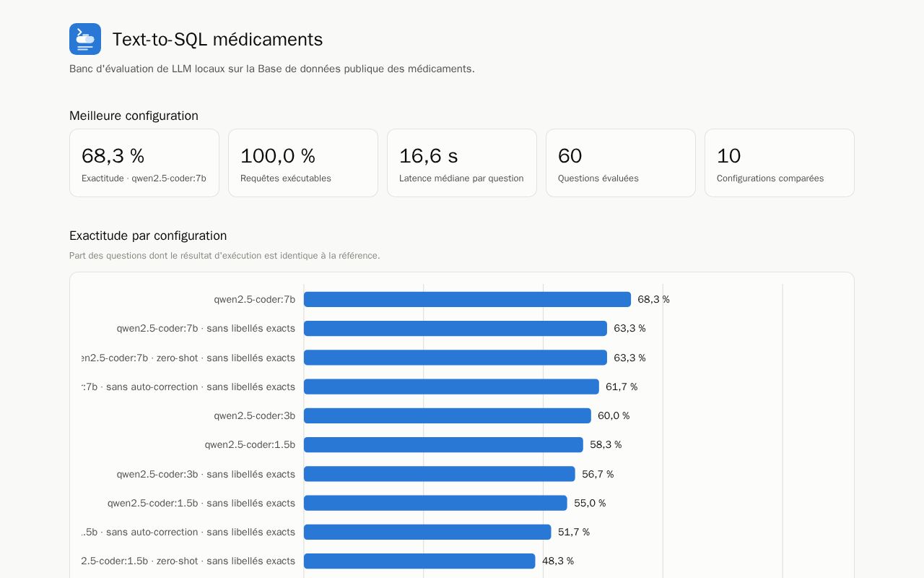Select the 'qwen2.5-coder:7b' chart row label
Image resolution: width=924 pixels, height=578 pixels.
pyautogui.click(x=254, y=299)
